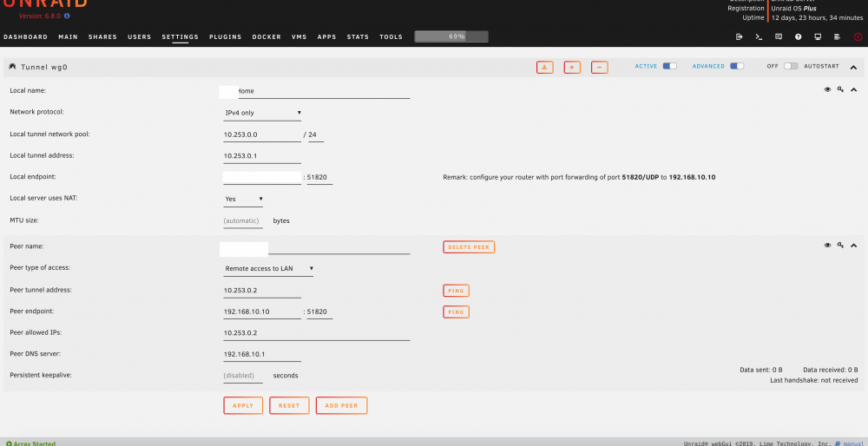The image size is (868, 446).
Task: Click Ping next to Peer tunnel address
Action: click(x=457, y=291)
